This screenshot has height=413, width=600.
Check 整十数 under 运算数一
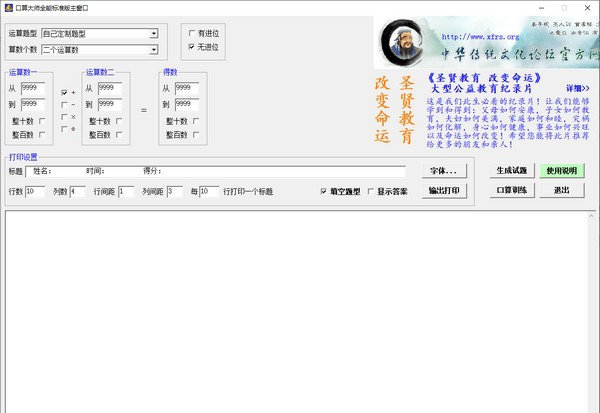coord(42,121)
